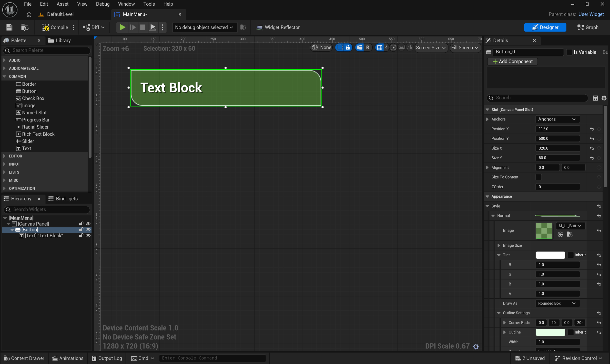Open the Anchors dropdown
Image resolution: width=610 pixels, height=364 pixels.
557,119
